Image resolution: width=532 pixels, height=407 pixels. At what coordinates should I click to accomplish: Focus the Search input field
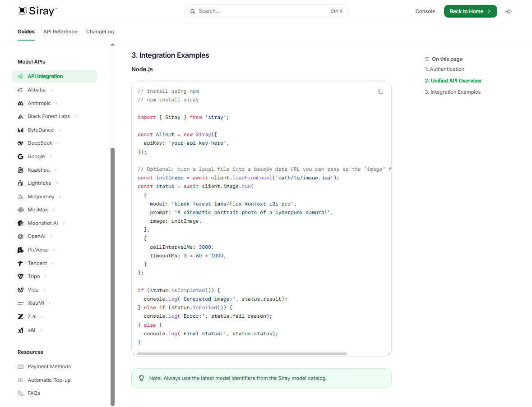tap(266, 11)
